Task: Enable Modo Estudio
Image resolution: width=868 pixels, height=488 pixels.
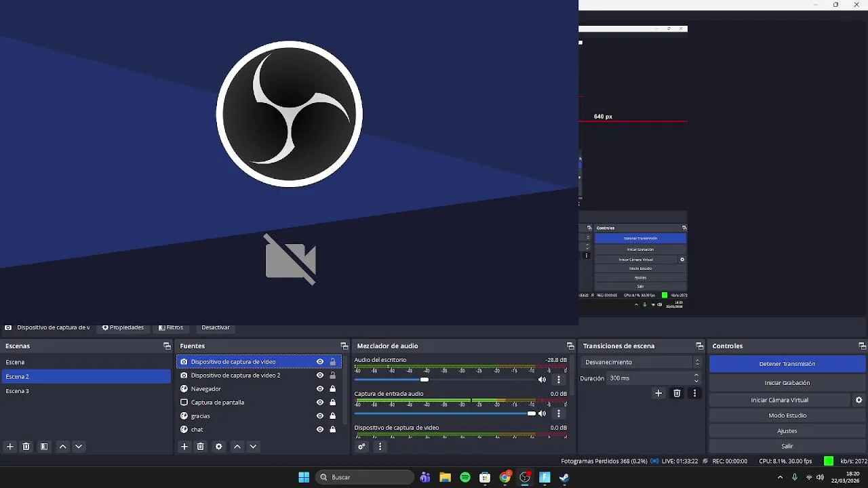Action: click(787, 415)
